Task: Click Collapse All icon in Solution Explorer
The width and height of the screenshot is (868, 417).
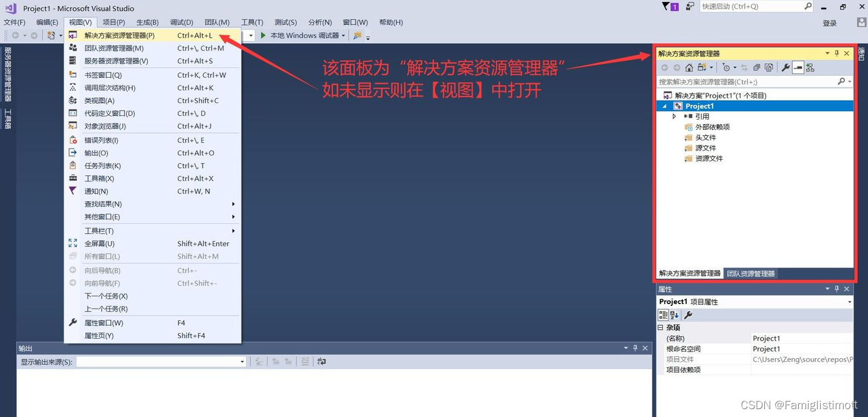Action: click(757, 68)
